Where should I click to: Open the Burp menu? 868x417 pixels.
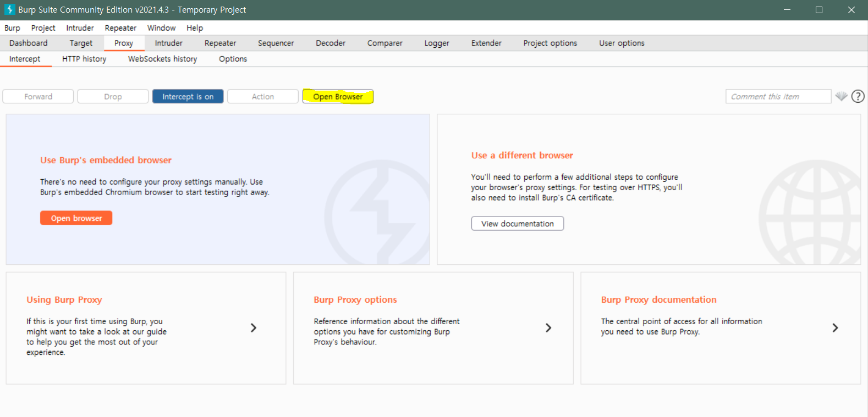click(x=12, y=28)
